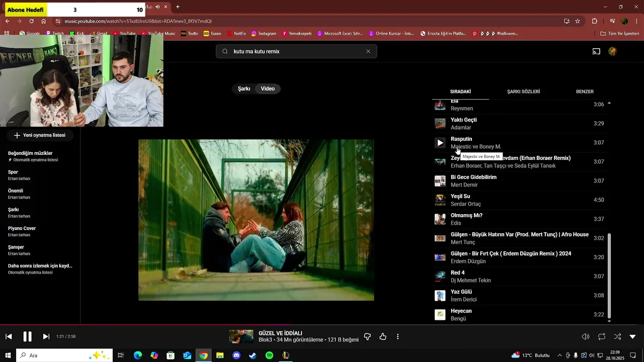Open the three-dot menu in player bar
The height and width of the screenshot is (362, 644).
click(x=398, y=336)
